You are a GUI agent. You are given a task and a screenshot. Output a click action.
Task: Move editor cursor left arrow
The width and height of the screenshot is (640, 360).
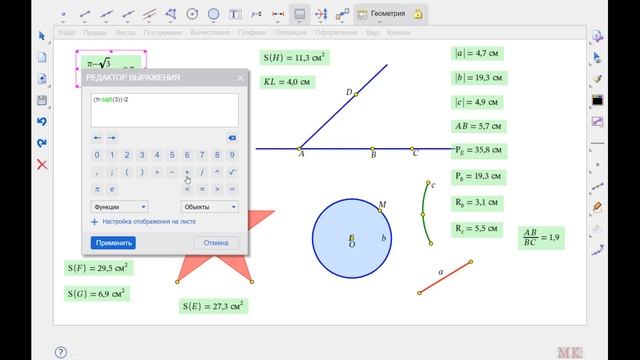point(97,138)
